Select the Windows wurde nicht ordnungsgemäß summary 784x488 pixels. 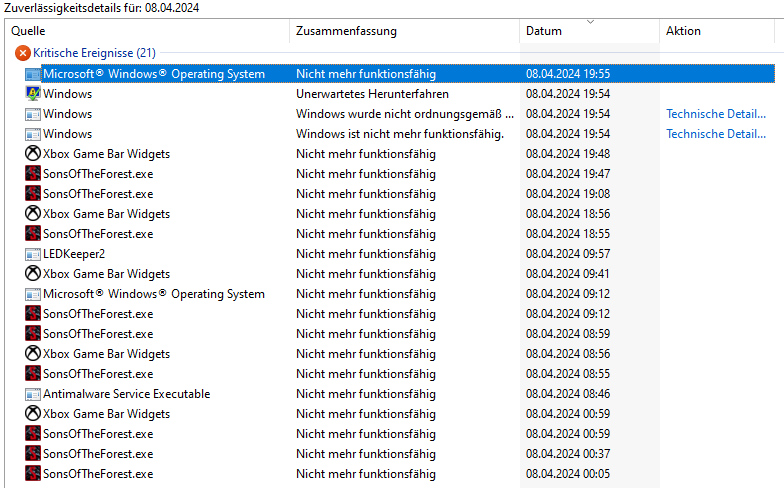tap(404, 114)
